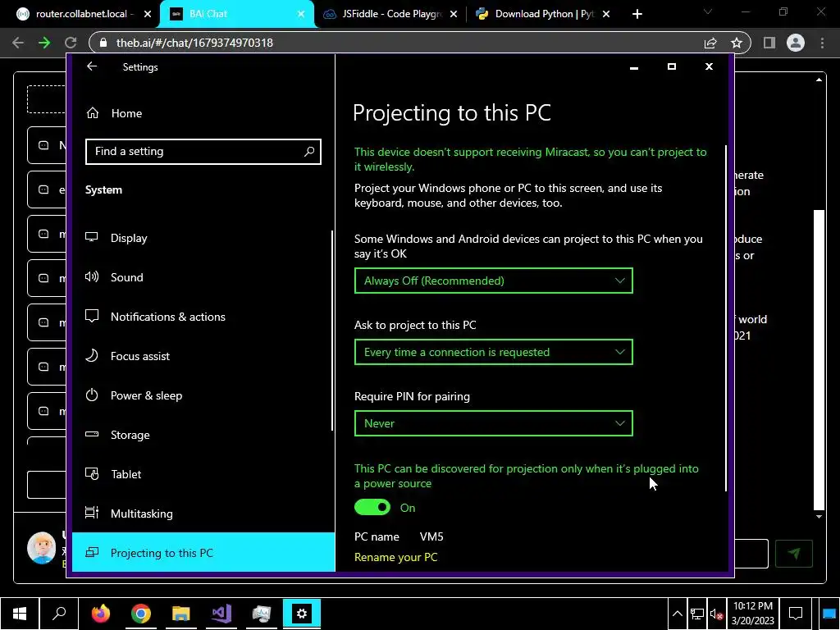Close the JSFiddle tab

pos(454,15)
